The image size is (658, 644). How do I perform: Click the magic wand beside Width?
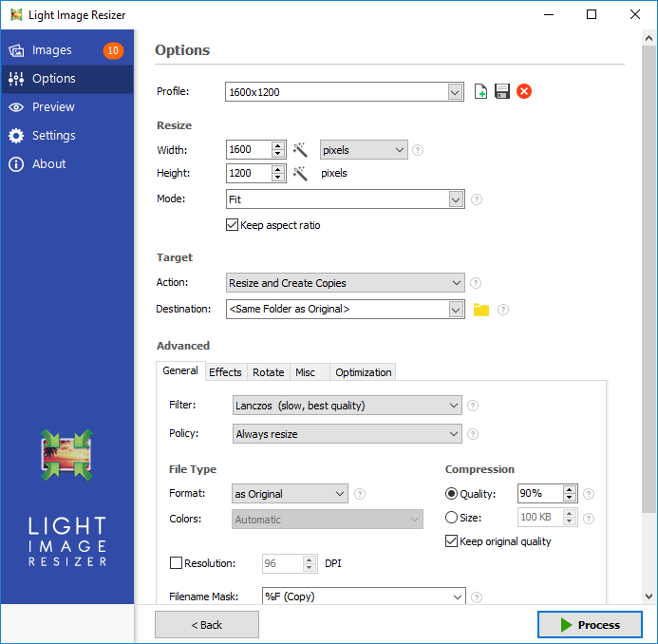pos(300,150)
